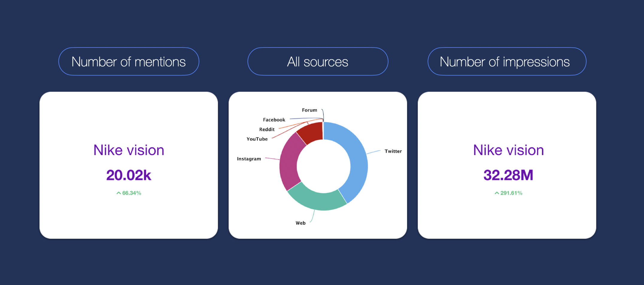The image size is (644, 285).
Task: Select the Instagram chart label
Action: [x=249, y=159]
